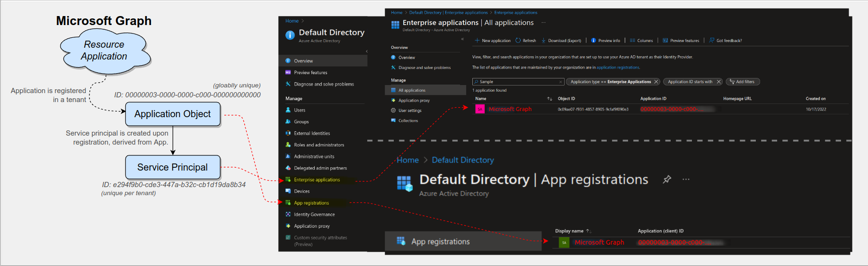The image size is (868, 266).
Task: Click the User settings gear icon
Action: [393, 110]
